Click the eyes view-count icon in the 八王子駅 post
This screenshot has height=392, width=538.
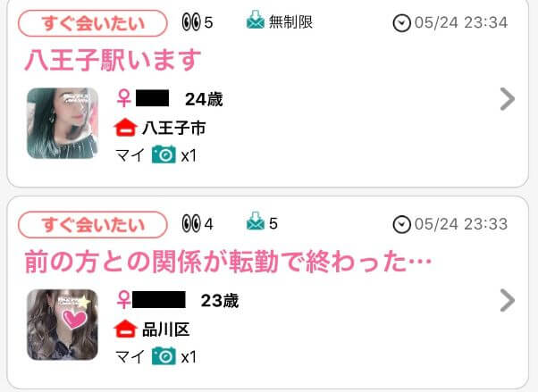[x=191, y=22]
